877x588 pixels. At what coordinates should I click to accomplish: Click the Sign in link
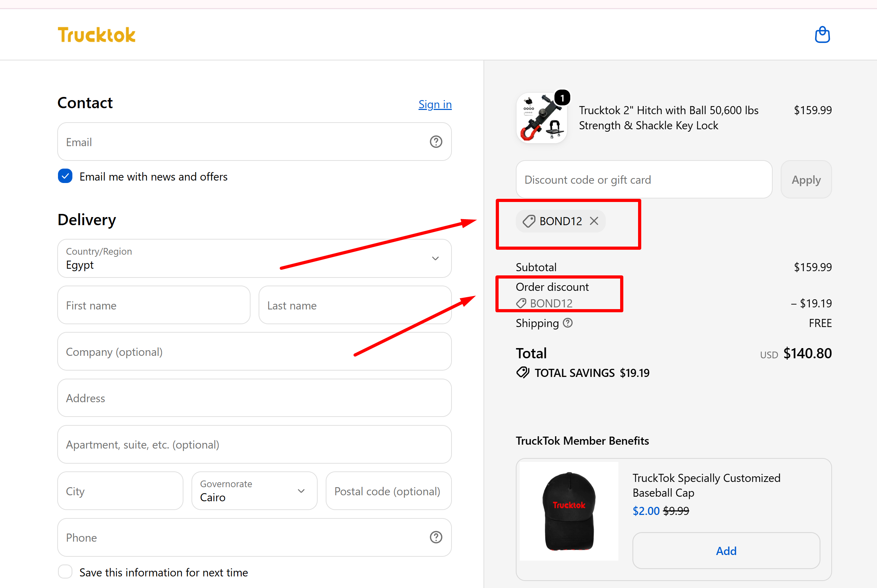click(x=435, y=104)
